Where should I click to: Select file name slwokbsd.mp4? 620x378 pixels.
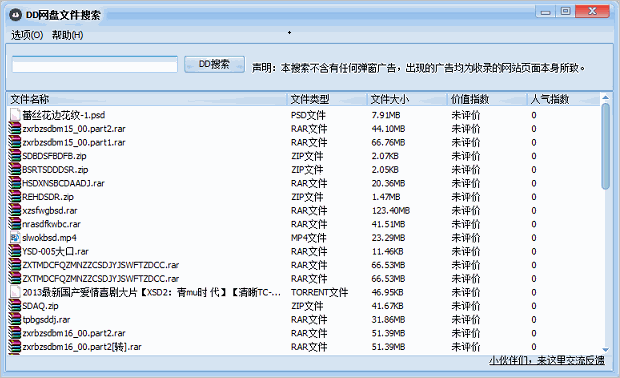[x=49, y=238]
